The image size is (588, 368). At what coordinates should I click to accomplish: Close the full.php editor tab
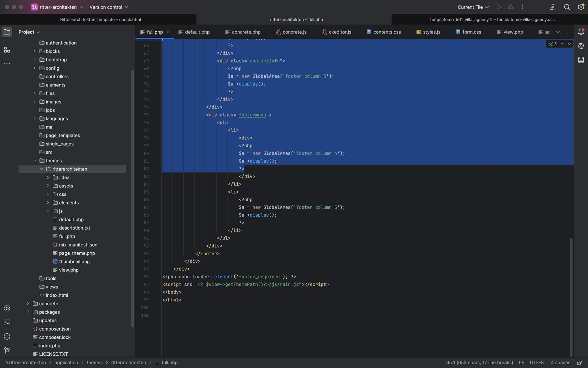pyautogui.click(x=168, y=32)
